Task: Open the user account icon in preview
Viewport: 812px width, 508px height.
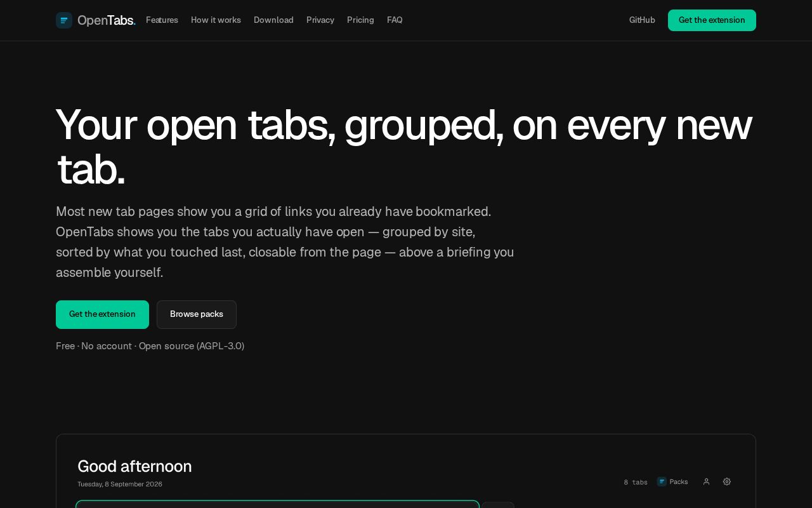Action: click(x=706, y=481)
